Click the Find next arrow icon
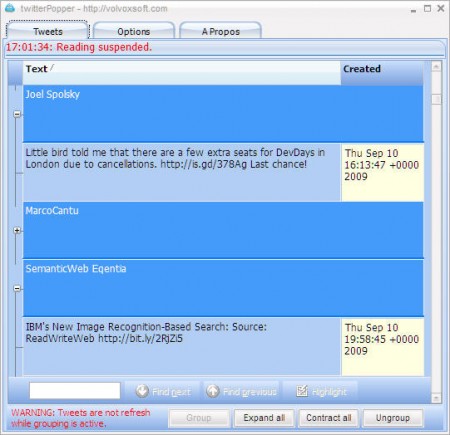450x435 pixels. point(142,391)
